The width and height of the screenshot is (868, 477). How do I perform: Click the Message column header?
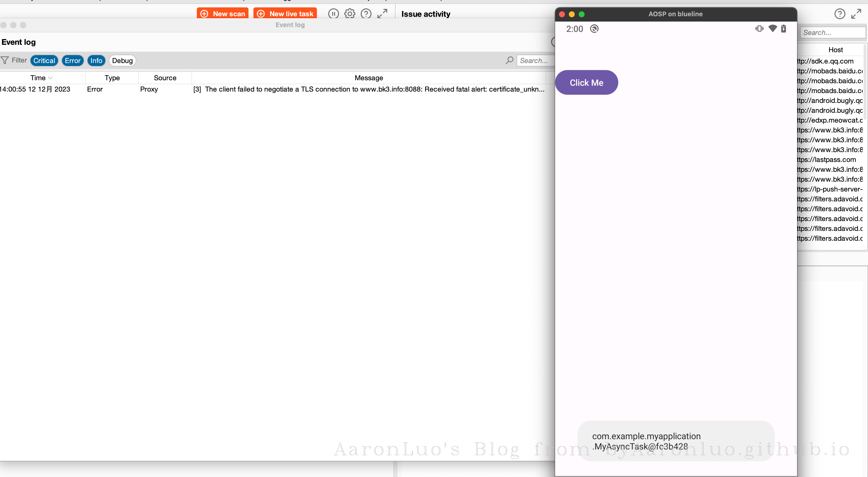click(369, 78)
